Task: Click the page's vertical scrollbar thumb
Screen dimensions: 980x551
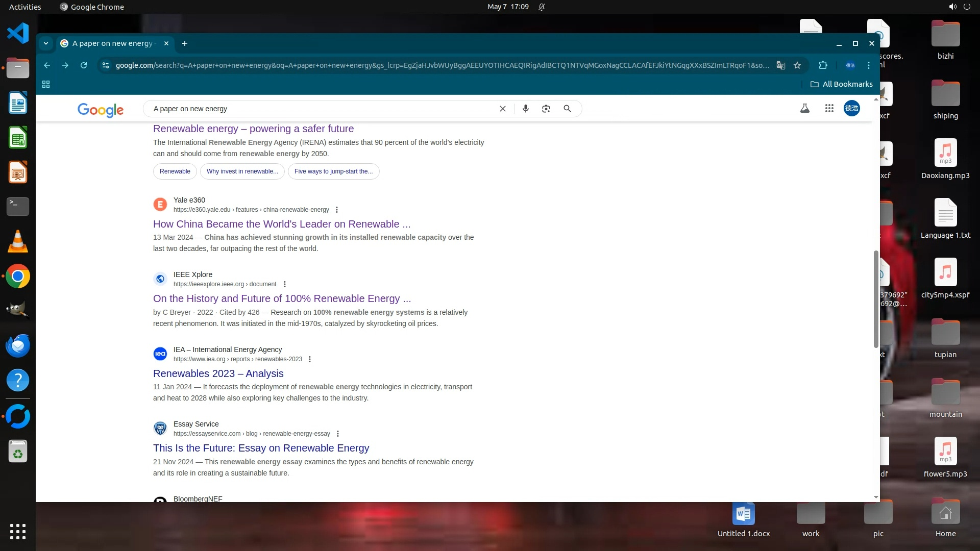Action: point(876,298)
